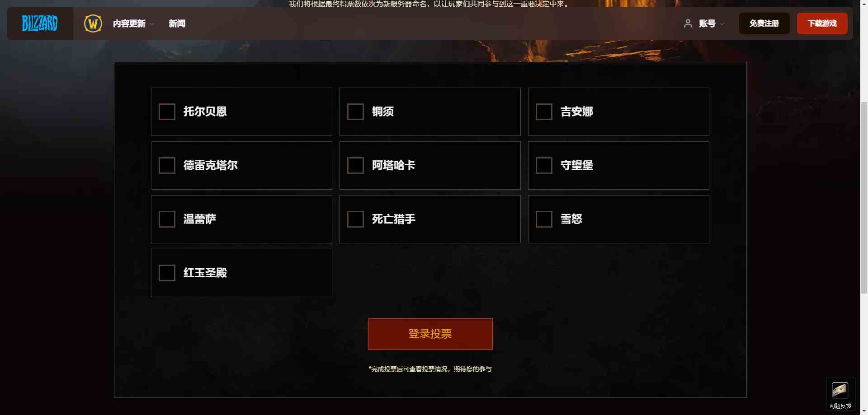Open the 新闻 news menu item
This screenshot has height=415, width=868.
pos(177,23)
